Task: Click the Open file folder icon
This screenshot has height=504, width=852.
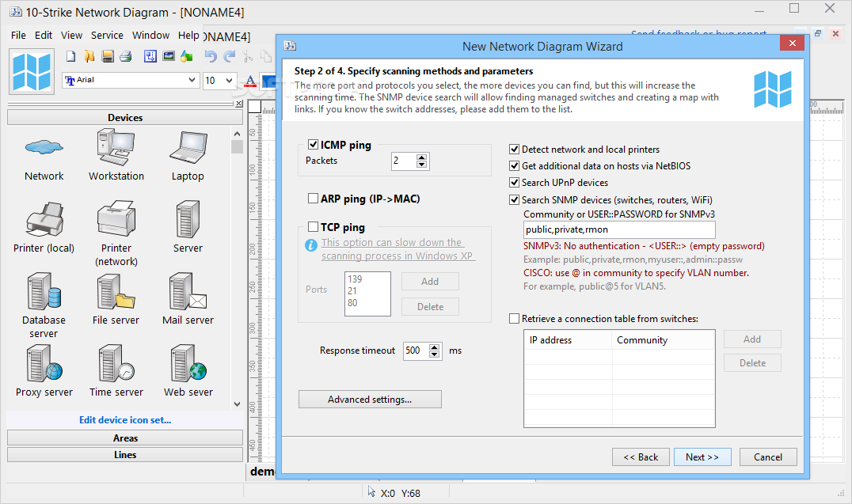Action: coord(89,56)
